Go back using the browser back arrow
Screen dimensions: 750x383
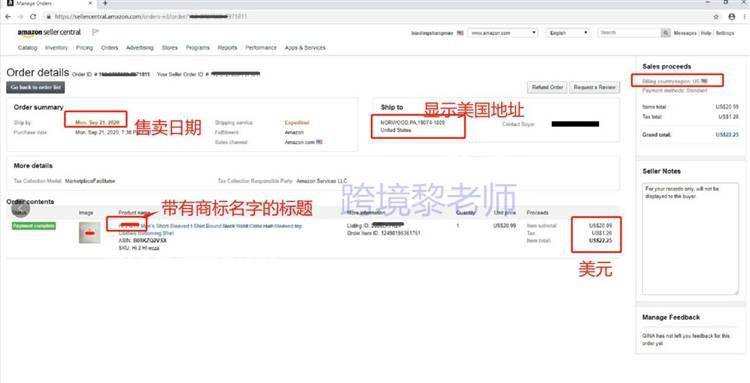tap(8, 17)
